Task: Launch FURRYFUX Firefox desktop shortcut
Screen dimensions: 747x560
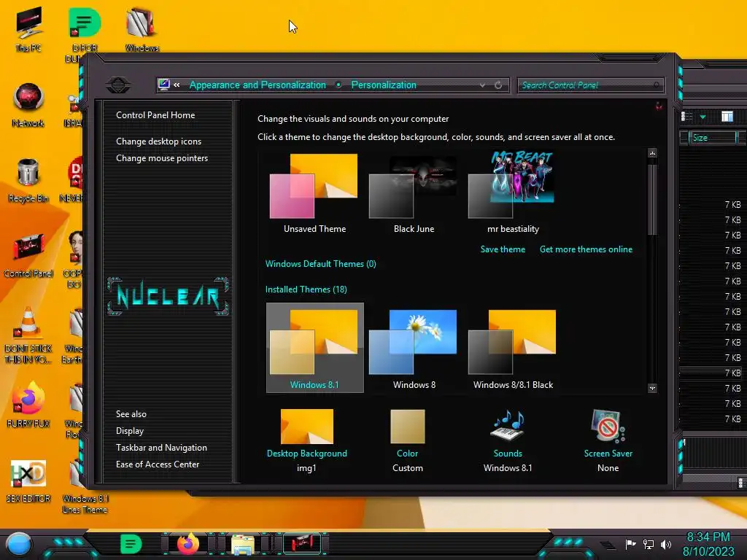Action: [x=28, y=405]
